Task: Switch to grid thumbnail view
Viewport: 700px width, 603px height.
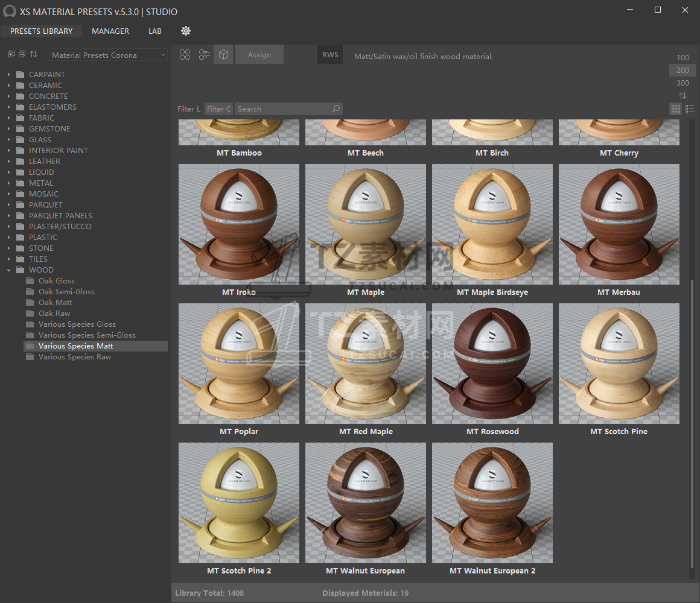Action: coord(676,109)
